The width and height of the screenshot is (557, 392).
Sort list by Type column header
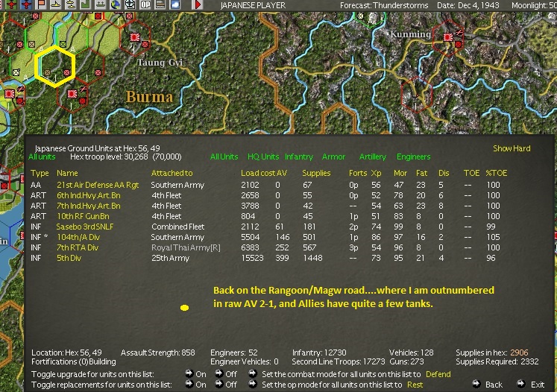(40, 173)
